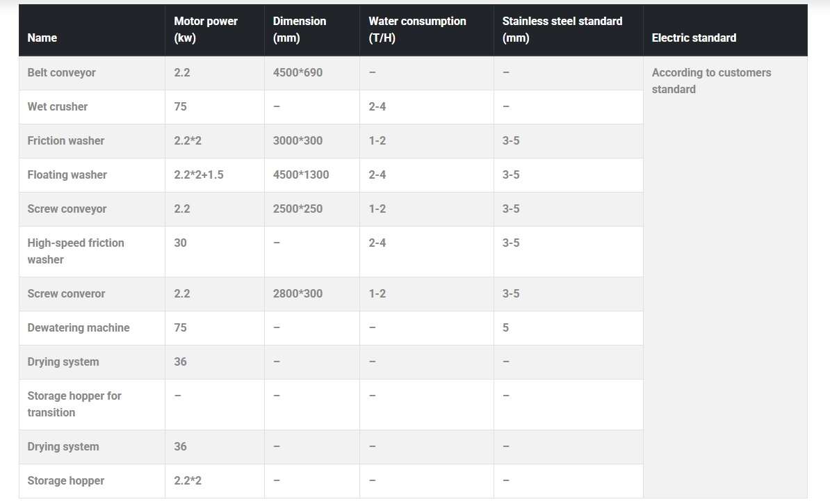Click the Screw conveyor 2500*250 cell
The height and width of the screenshot is (504, 830).
(298, 209)
